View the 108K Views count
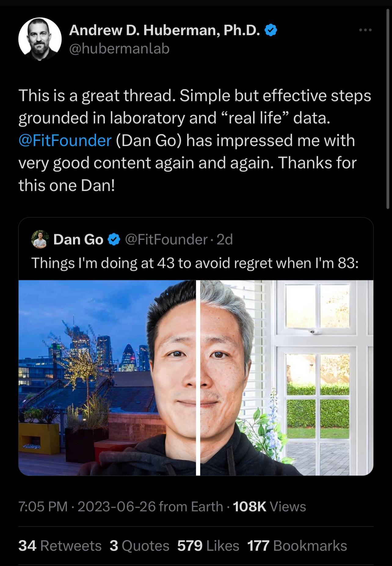 click(x=269, y=506)
